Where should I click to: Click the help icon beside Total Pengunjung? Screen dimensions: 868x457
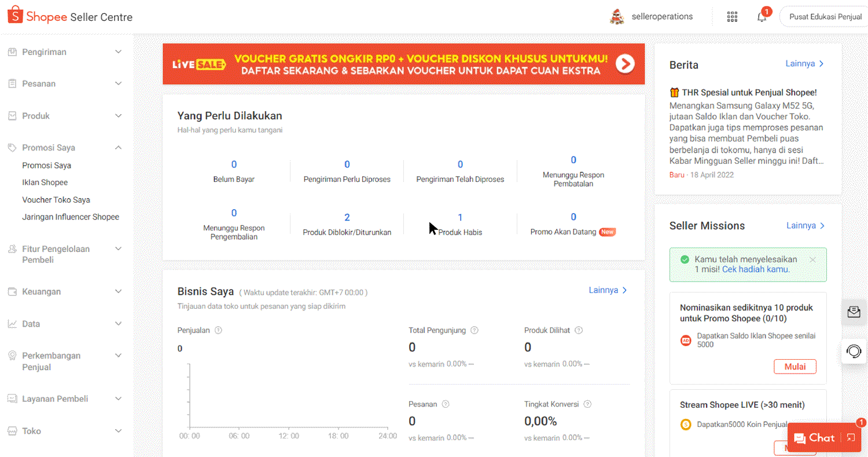click(475, 330)
